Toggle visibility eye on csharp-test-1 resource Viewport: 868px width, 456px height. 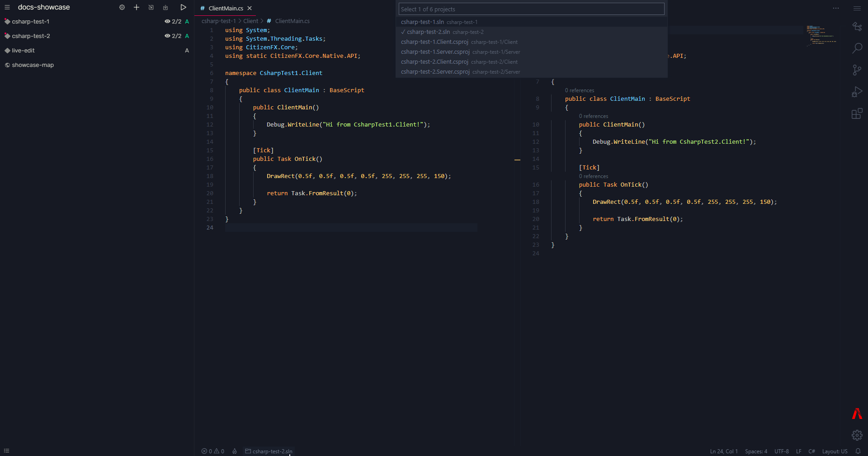(x=168, y=21)
